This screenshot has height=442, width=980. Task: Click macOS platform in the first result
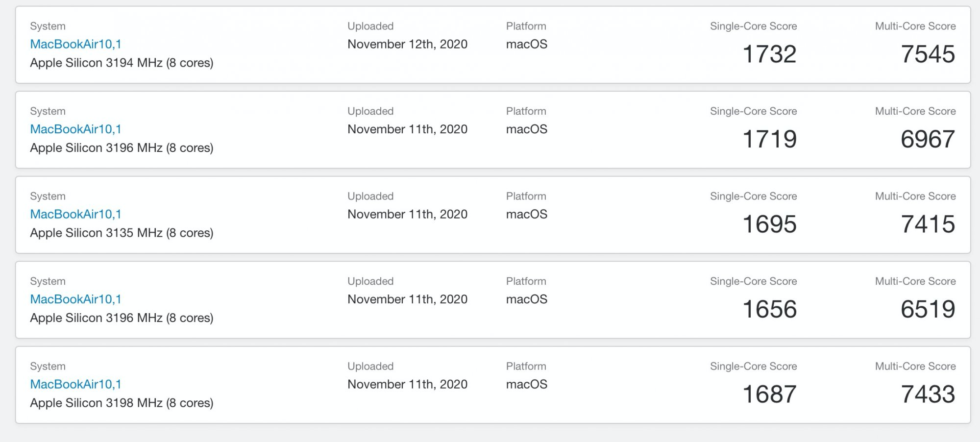[527, 44]
